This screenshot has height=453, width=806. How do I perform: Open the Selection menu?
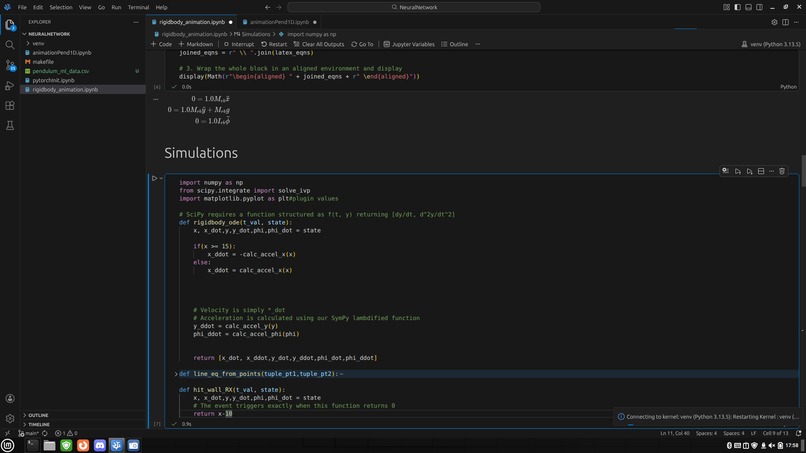61,7
